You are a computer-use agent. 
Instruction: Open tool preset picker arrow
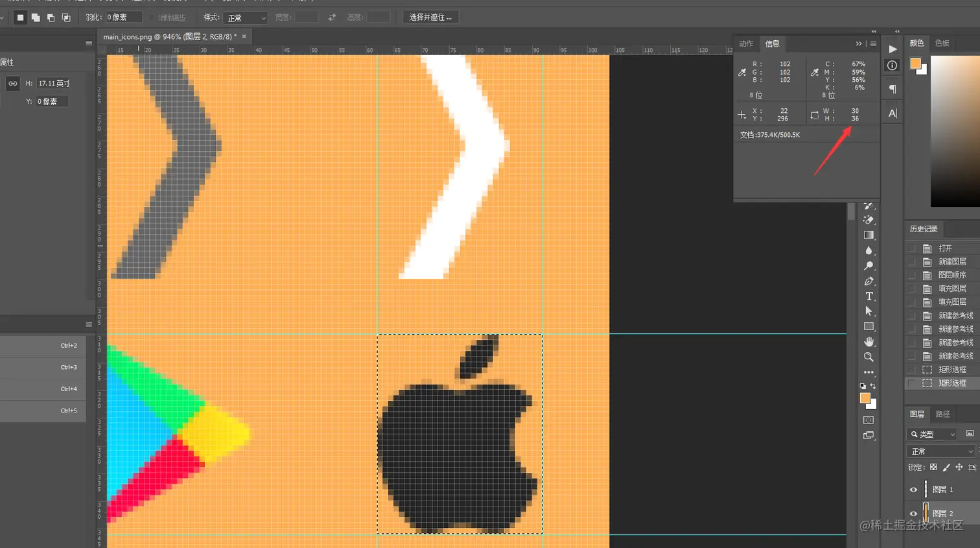pos(2,18)
